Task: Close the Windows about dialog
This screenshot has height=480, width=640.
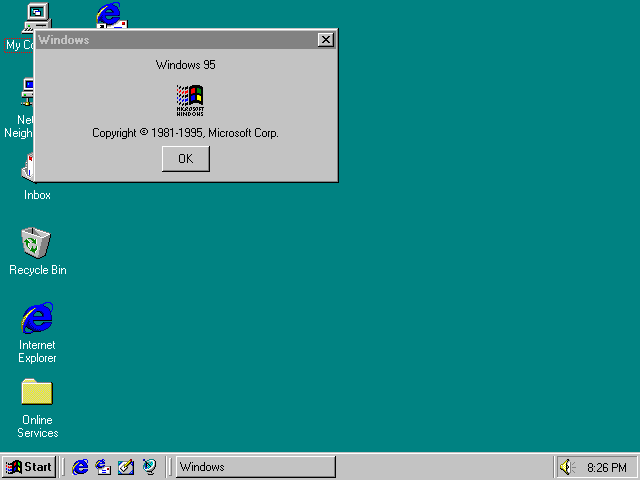Action: (x=325, y=40)
